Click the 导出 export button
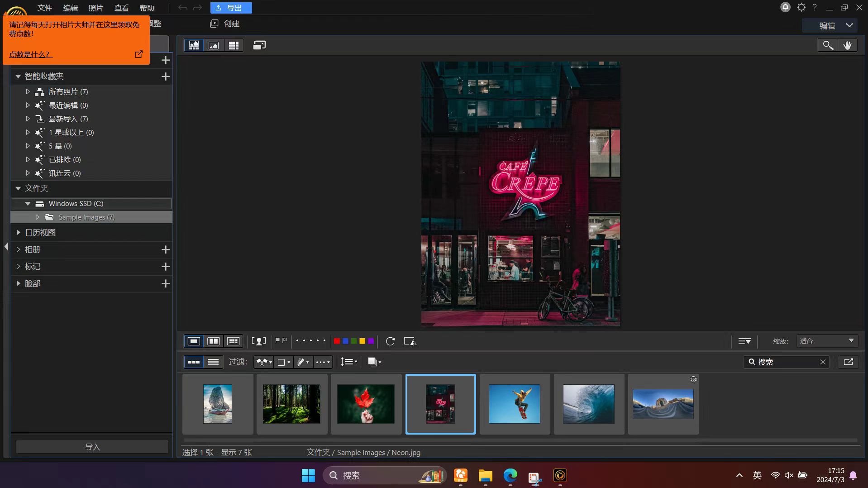The height and width of the screenshot is (488, 868). click(231, 8)
